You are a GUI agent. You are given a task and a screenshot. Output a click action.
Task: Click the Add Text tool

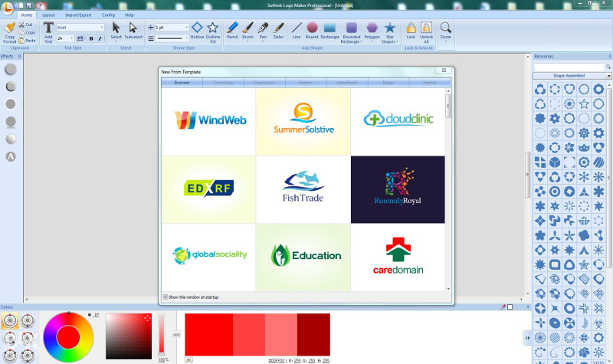(x=48, y=32)
